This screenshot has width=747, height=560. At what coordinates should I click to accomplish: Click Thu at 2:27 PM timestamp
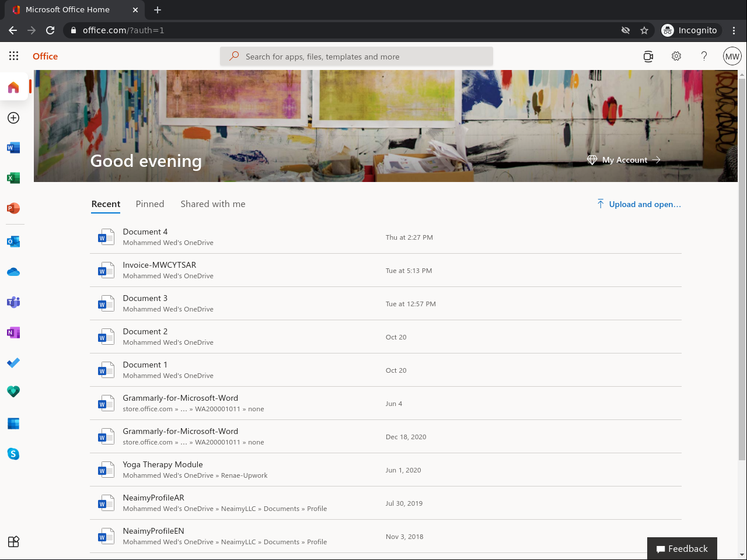(x=409, y=237)
